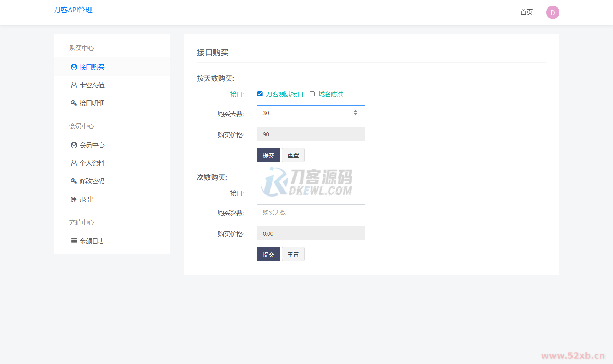Focus the 购买次数 input field
Viewport: 613px width, 364px height.
coord(311,212)
